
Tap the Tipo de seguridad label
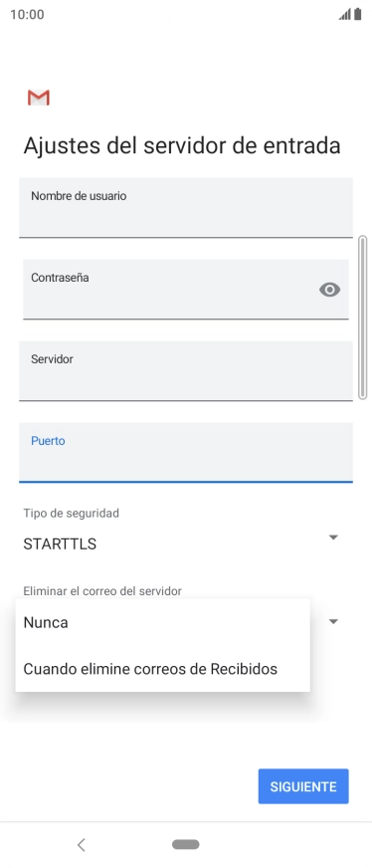72,514
